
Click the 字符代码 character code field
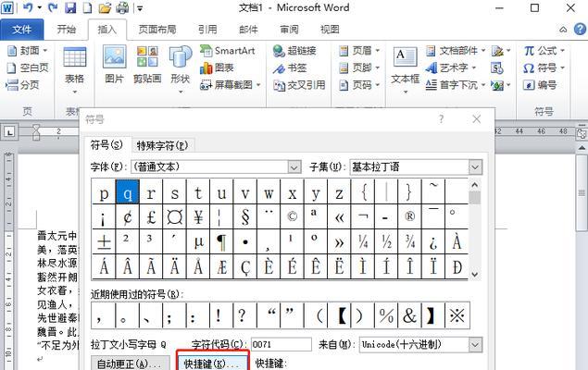coord(281,344)
